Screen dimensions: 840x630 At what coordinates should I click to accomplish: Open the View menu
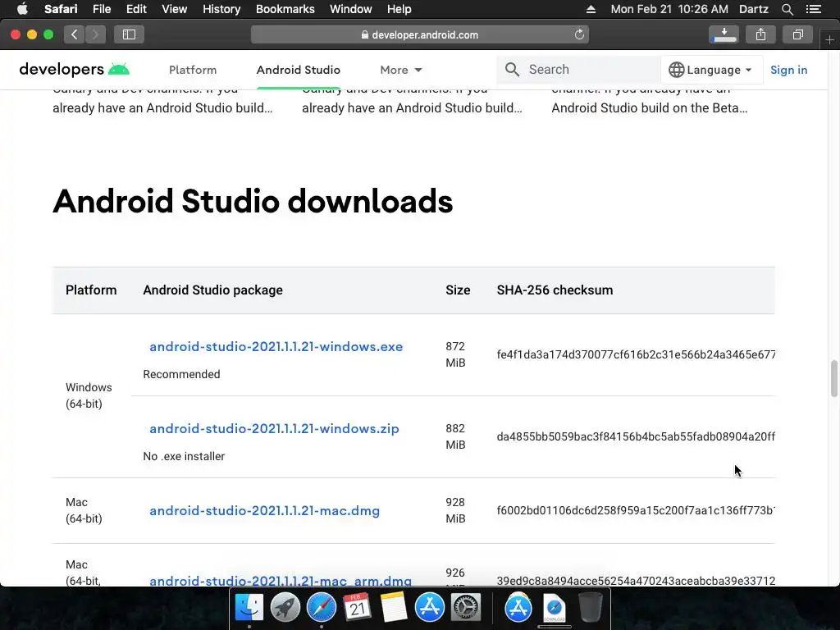174,9
